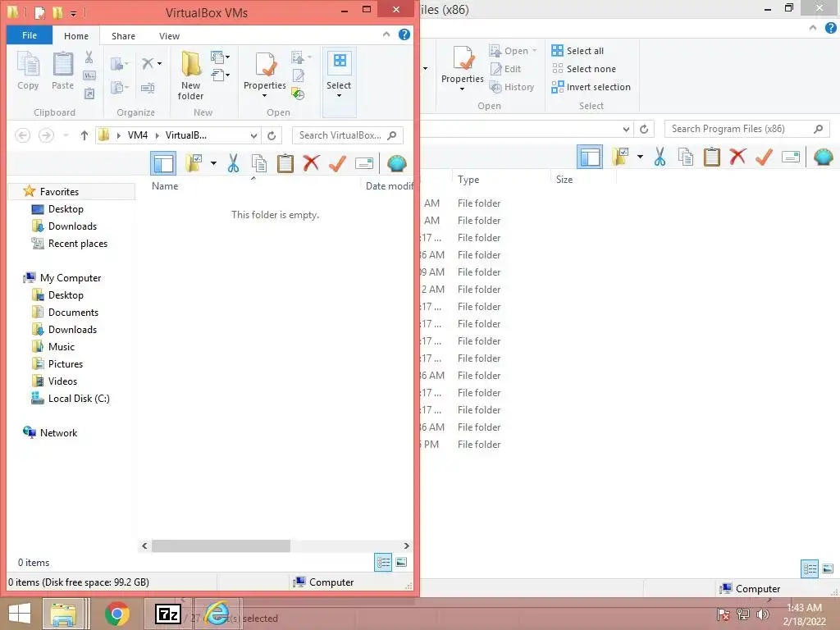Screen dimensions: 840x630
Task: Click the seashell settings icon in Program Files toolbar
Action: tap(824, 157)
